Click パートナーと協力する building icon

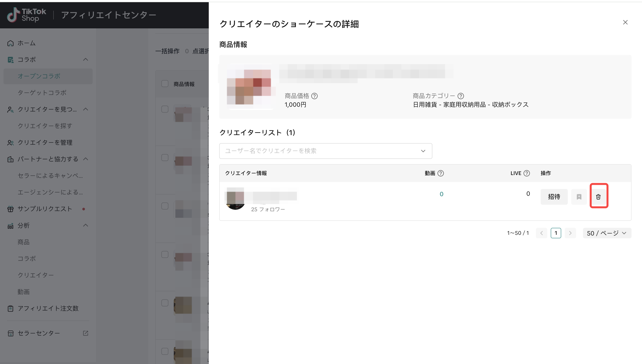click(x=10, y=159)
